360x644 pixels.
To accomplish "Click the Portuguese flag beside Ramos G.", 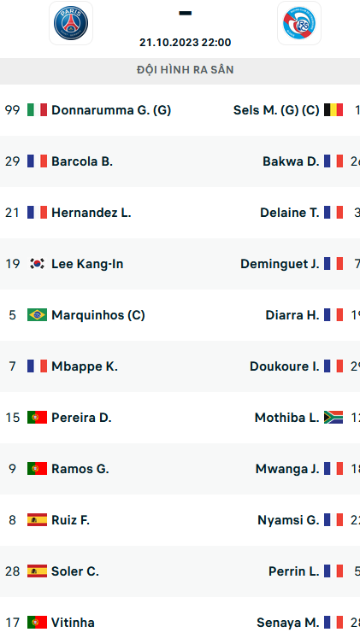I will coord(37,469).
